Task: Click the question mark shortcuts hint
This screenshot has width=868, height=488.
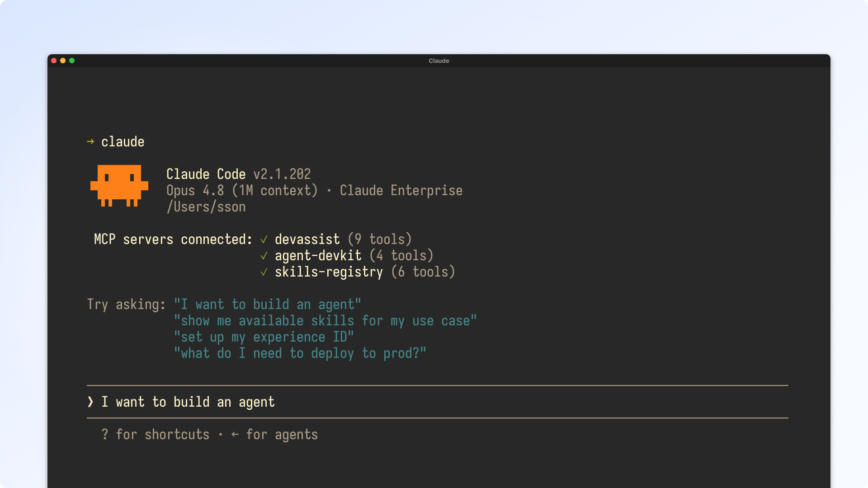Action: [x=105, y=434]
